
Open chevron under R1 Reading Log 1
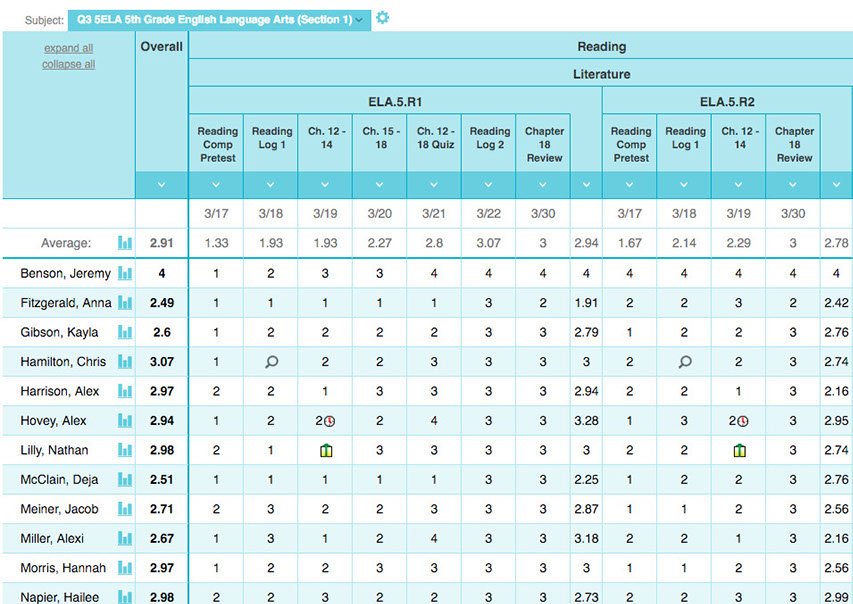pos(270,185)
